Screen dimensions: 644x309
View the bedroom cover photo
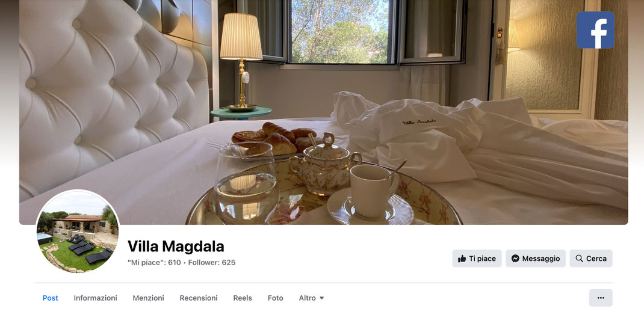[324, 112]
